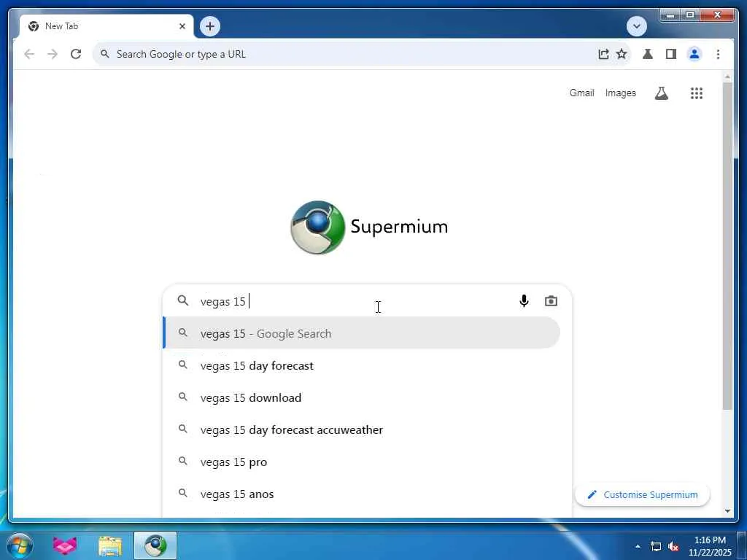747x560 pixels.
Task: Start voice search with the microphone icon
Action: [524, 301]
